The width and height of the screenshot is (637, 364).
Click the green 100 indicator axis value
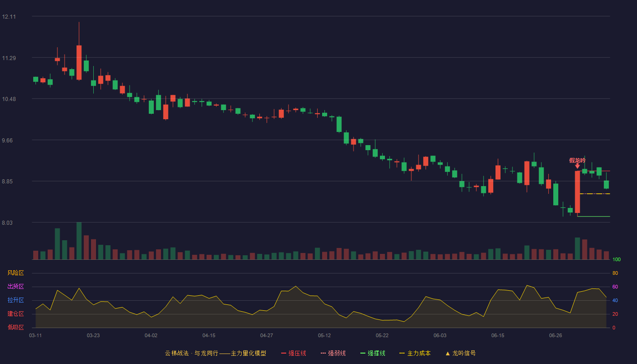coord(617,260)
